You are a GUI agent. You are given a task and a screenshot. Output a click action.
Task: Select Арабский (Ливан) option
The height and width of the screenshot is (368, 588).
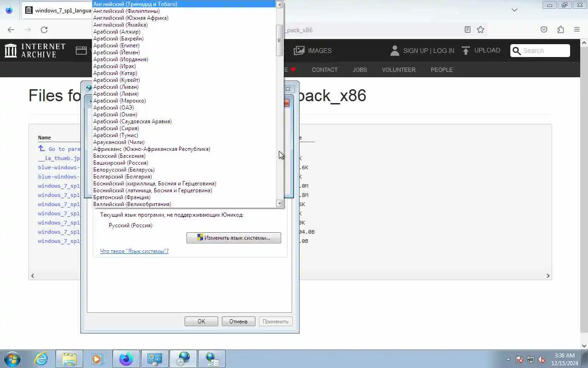[184, 87]
